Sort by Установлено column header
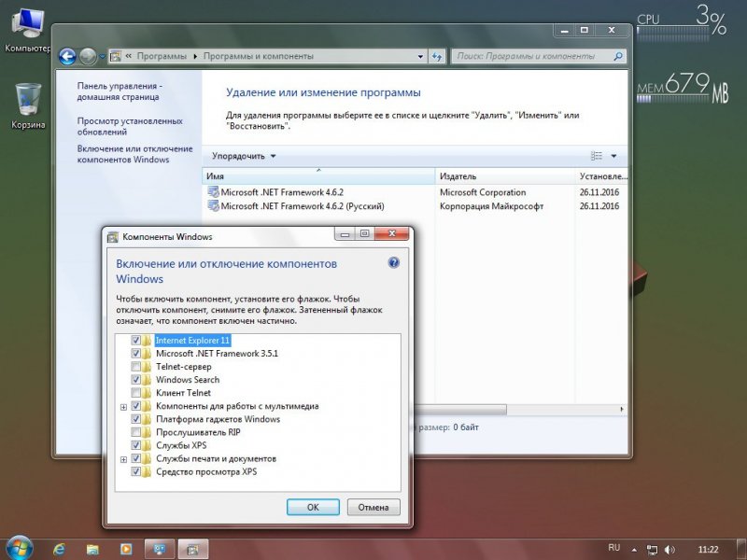The width and height of the screenshot is (747, 560). point(601,176)
